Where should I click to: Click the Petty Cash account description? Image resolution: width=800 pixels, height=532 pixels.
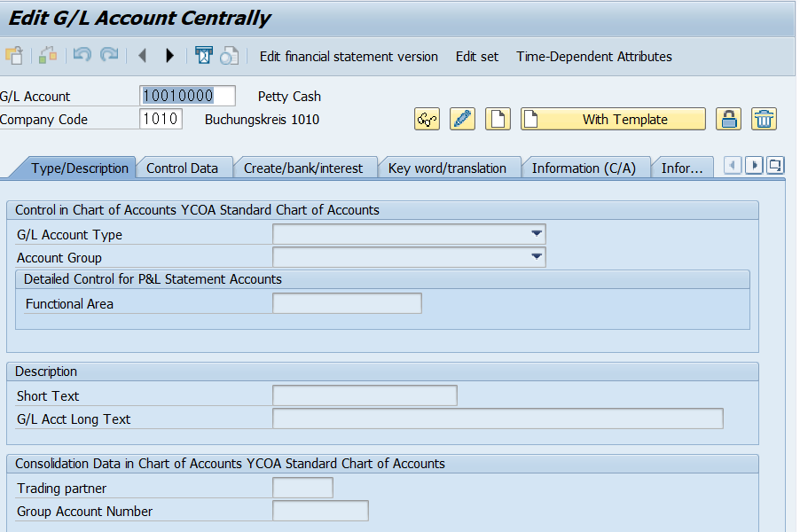pyautogui.click(x=289, y=97)
